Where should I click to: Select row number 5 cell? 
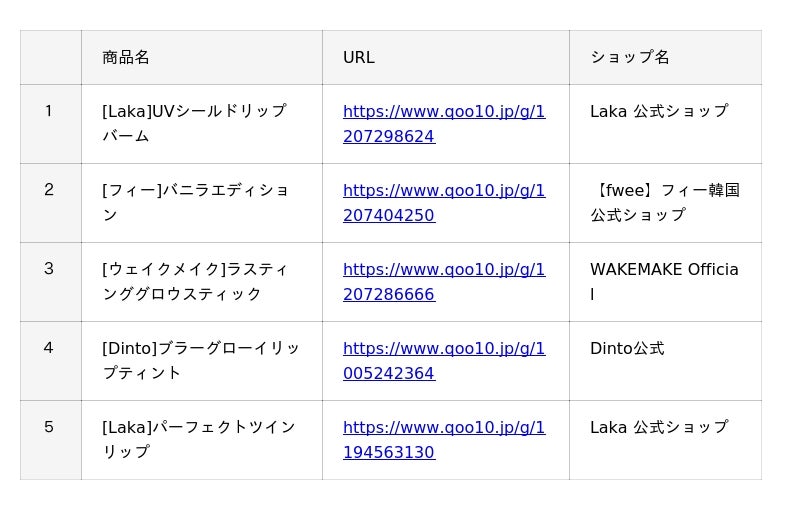51,440
